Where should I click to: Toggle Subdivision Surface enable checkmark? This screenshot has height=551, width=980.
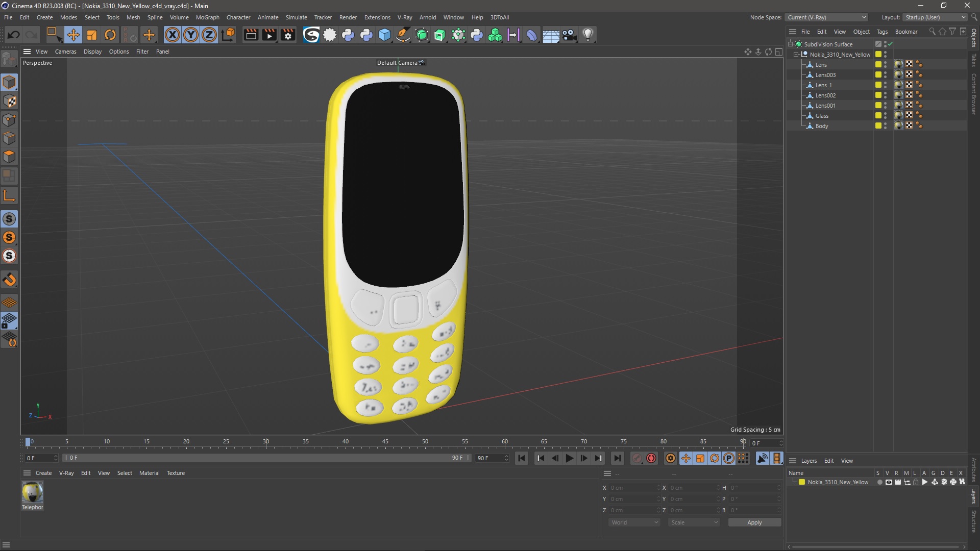pos(891,44)
